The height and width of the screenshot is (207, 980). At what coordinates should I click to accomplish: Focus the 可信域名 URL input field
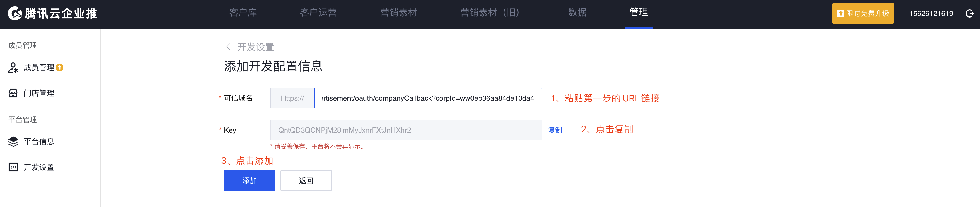tap(428, 98)
